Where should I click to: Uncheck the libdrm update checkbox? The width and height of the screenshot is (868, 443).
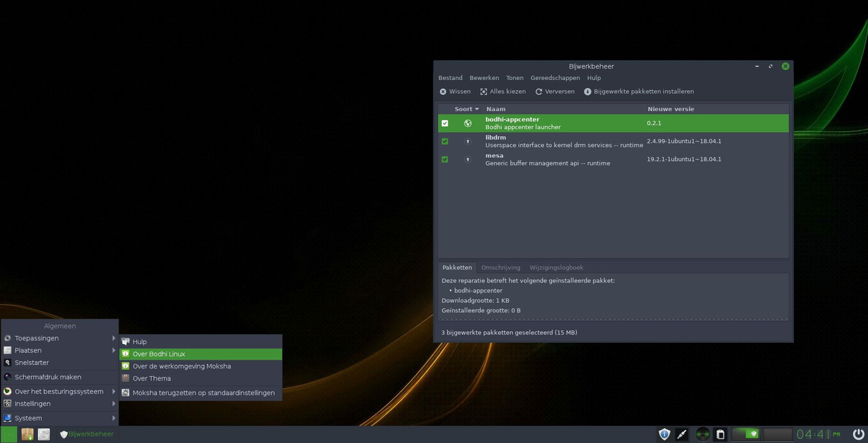445,141
